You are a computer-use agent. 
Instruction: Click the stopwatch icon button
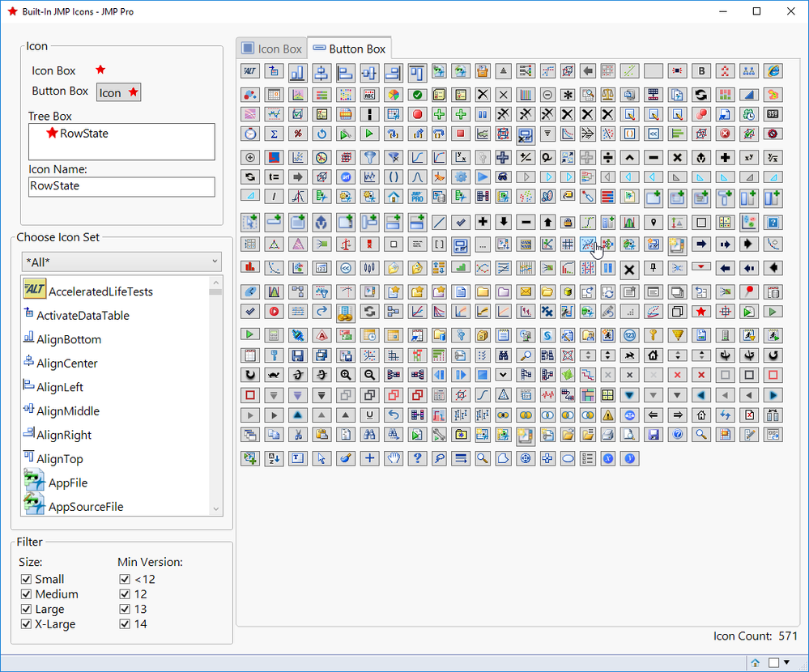250,134
